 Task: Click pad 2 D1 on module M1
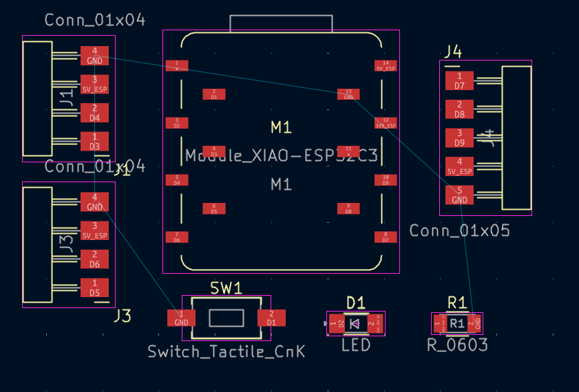(x=214, y=94)
